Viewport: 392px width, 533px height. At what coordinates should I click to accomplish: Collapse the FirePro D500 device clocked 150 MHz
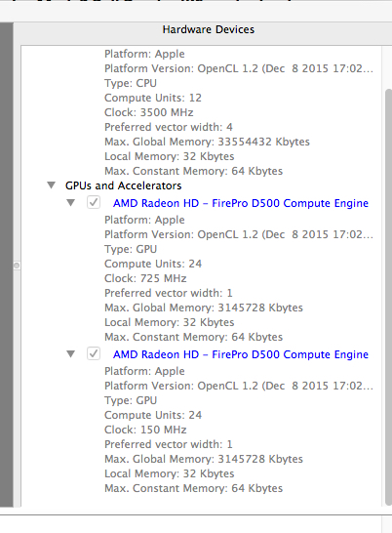point(70,354)
